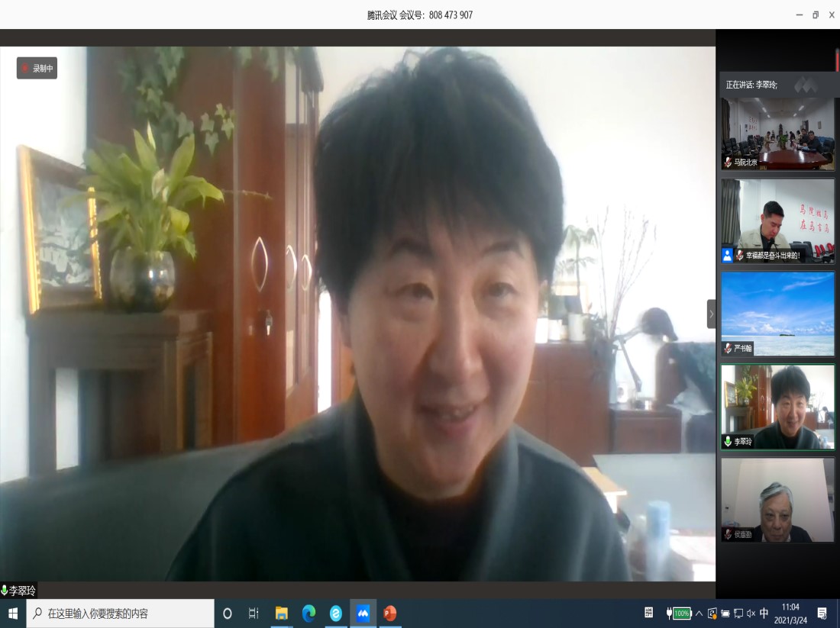Toggle the muted system volume icon

point(751,614)
